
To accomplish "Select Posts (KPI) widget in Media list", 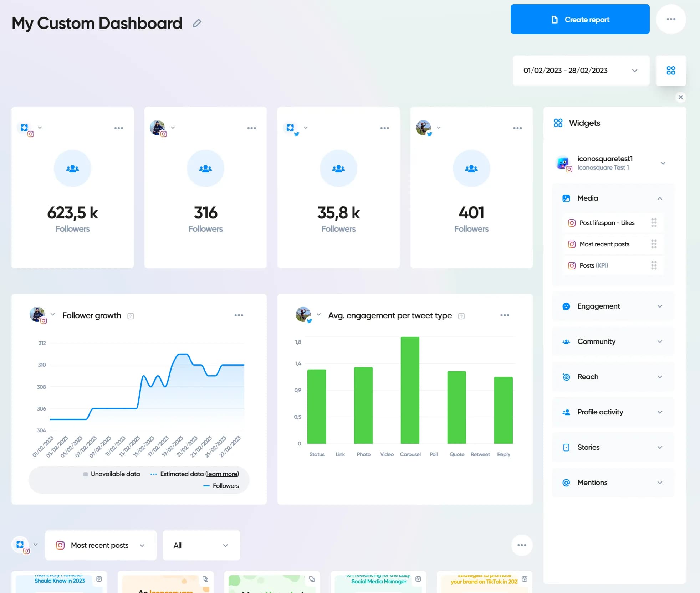I will (x=593, y=265).
